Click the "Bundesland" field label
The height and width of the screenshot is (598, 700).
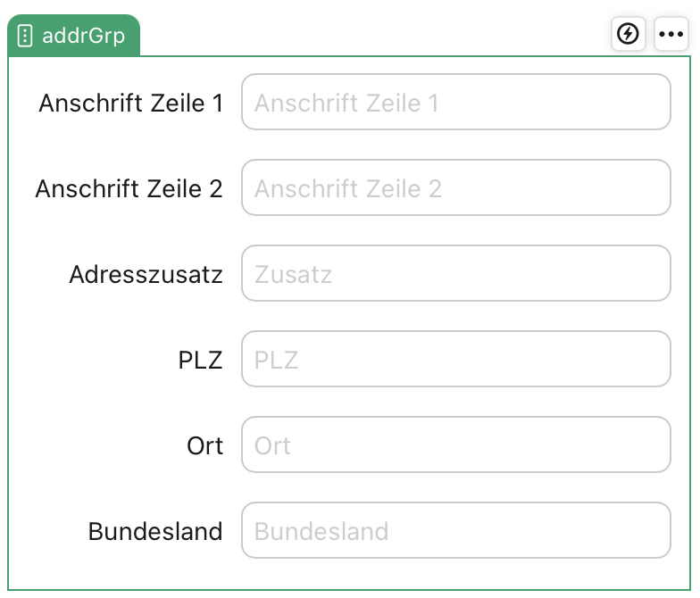[154, 531]
